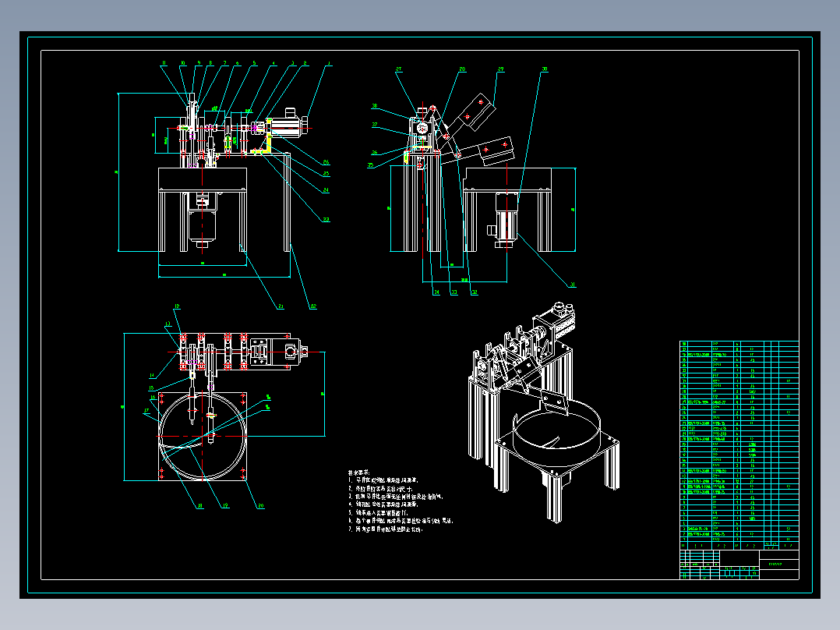
Task: Click part balloon number 16
Action: click(154, 398)
